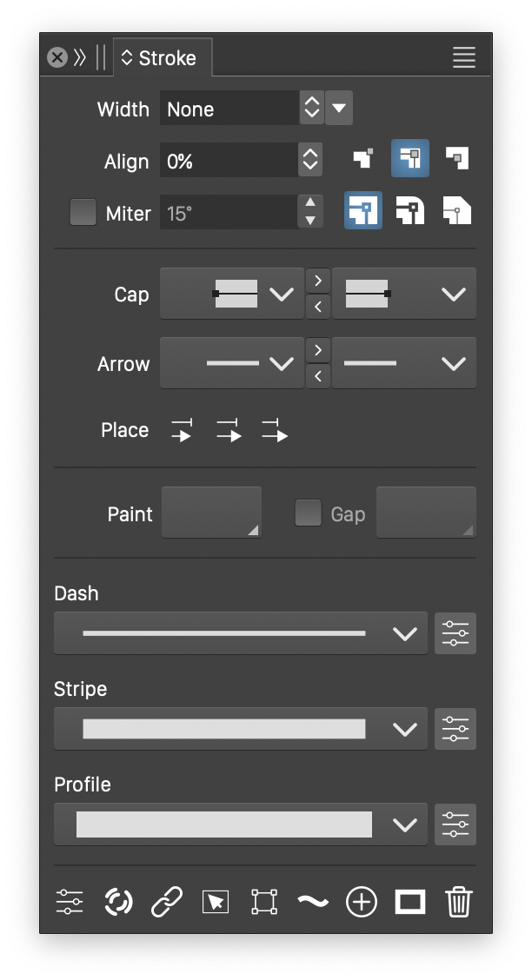Click the trash icon in bottom toolbar

[458, 902]
